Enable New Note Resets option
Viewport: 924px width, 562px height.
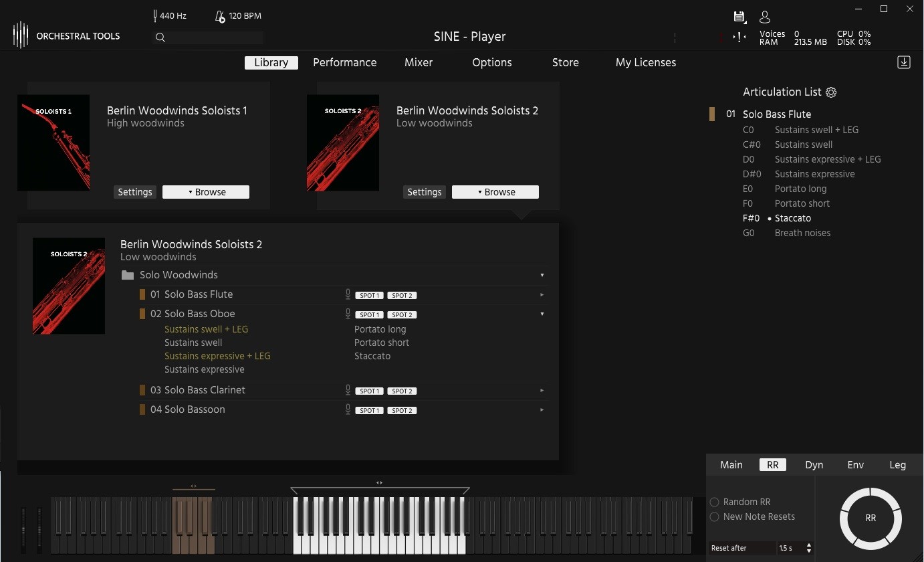point(715,517)
